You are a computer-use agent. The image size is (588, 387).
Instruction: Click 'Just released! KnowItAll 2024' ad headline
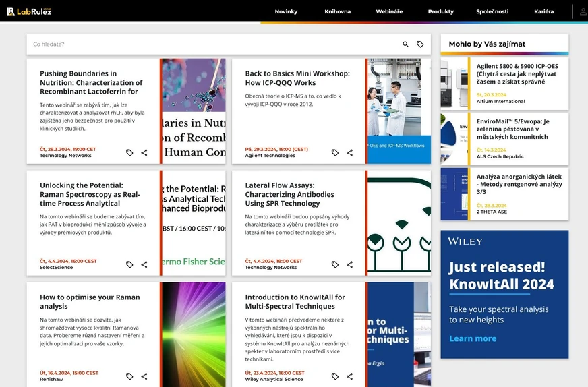(x=501, y=276)
